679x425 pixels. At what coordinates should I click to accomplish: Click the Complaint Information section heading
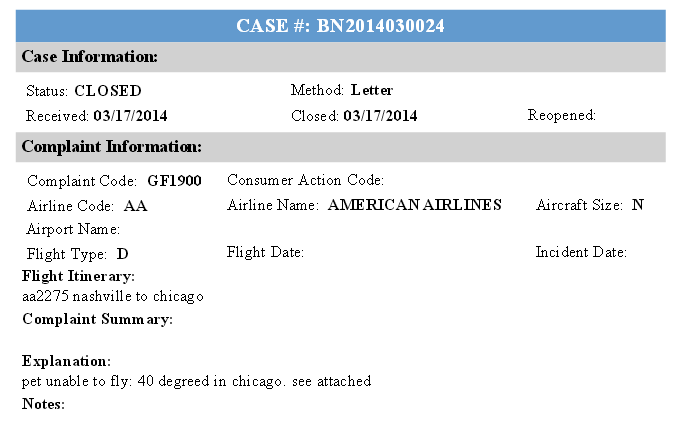tap(112, 146)
